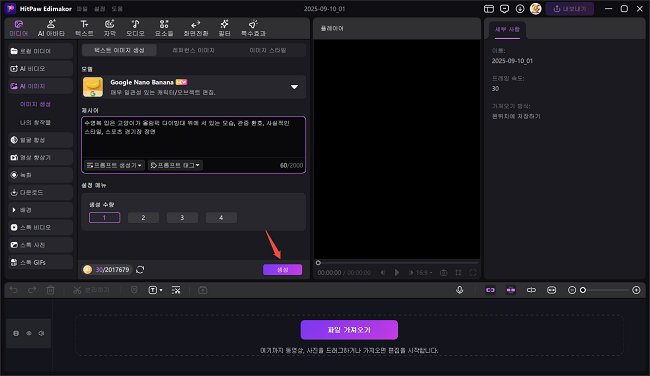Screen dimensions: 650x376
Task: Click the snapshot camera icon in player
Action: point(444,273)
